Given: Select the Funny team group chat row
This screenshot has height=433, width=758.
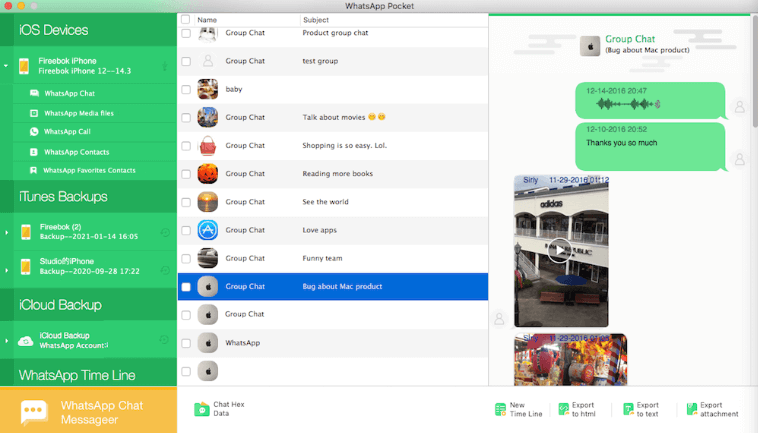Looking at the screenshot, I should [333, 259].
